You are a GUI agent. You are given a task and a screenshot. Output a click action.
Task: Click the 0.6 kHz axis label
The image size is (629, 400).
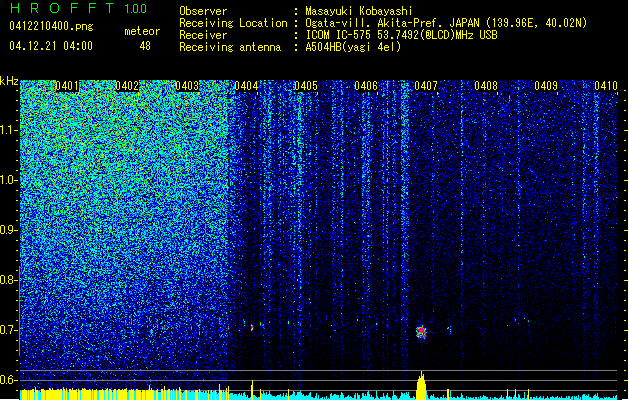[8, 380]
